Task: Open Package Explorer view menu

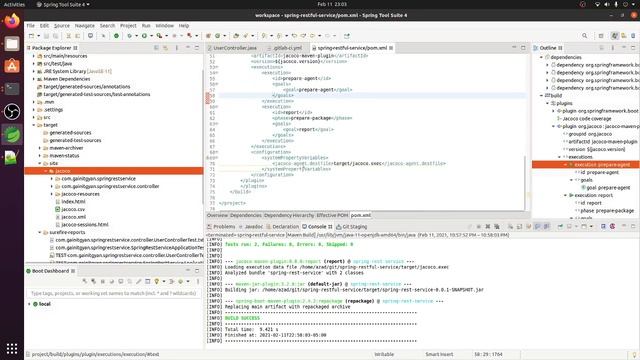Action: point(177,48)
